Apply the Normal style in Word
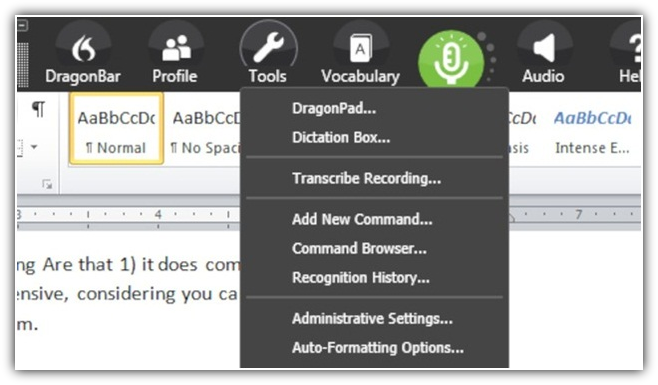 116,128
